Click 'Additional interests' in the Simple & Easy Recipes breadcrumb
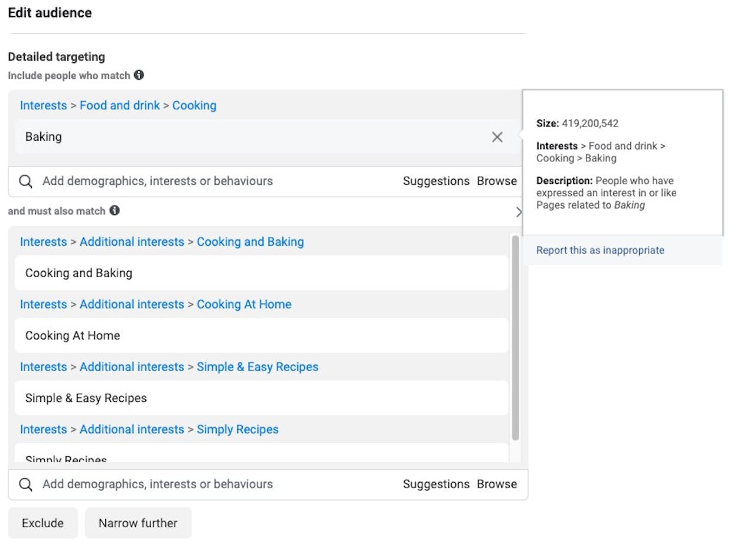This screenshot has width=756, height=549. [x=132, y=368]
